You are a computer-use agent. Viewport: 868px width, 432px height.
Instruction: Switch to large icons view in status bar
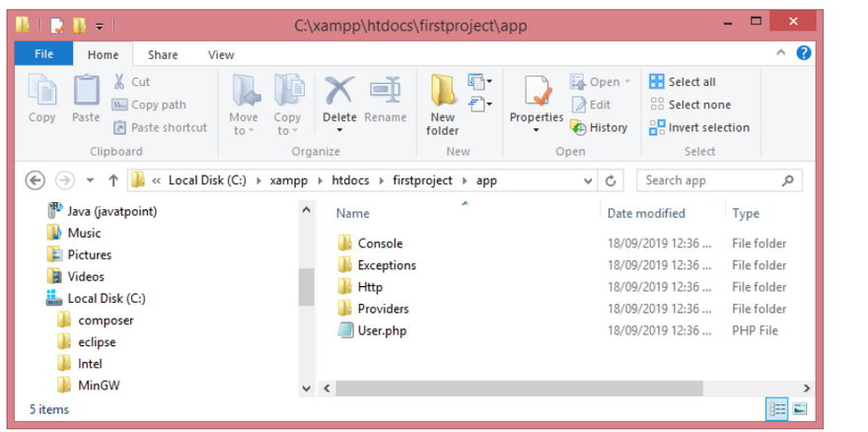click(x=800, y=408)
